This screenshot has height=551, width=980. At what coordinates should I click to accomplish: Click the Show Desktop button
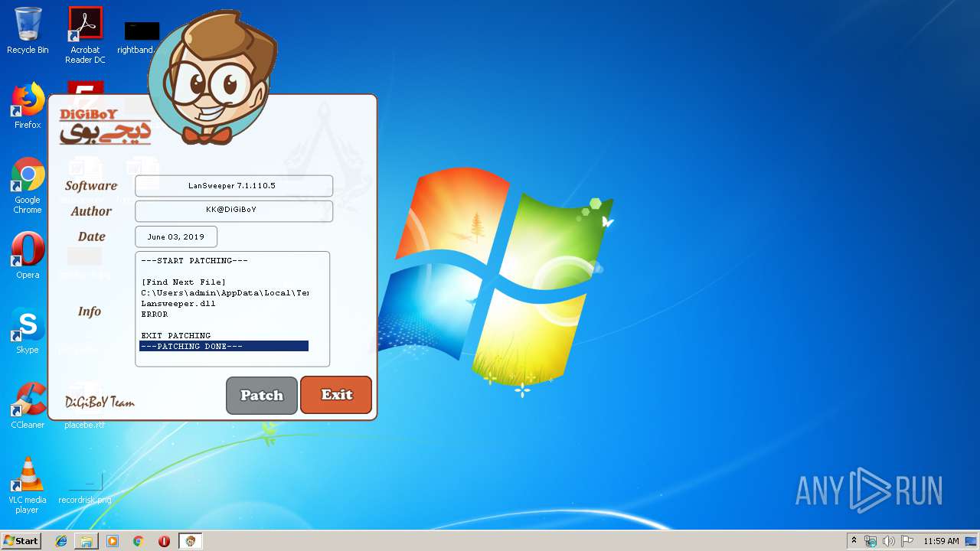coord(972,541)
